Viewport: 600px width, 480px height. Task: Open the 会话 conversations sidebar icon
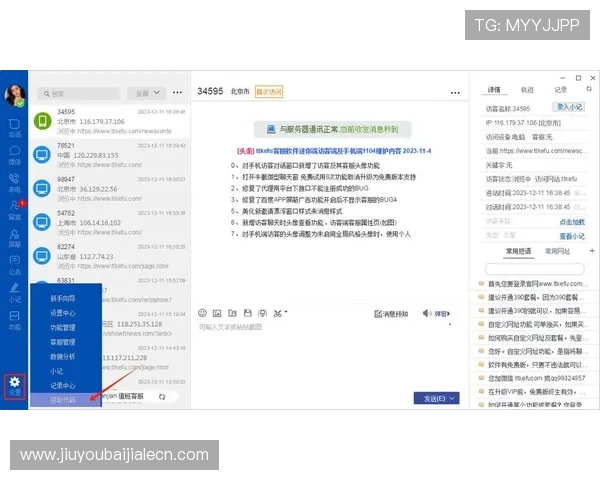point(15,128)
